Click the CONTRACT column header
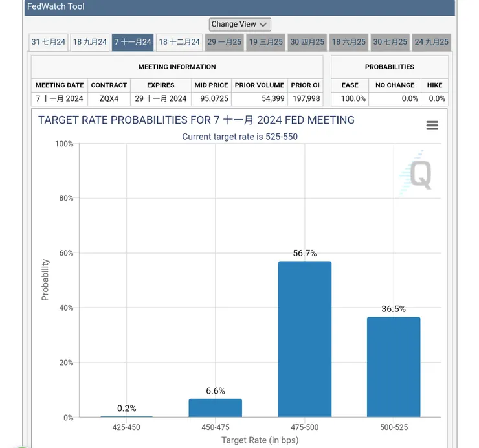 click(x=109, y=85)
